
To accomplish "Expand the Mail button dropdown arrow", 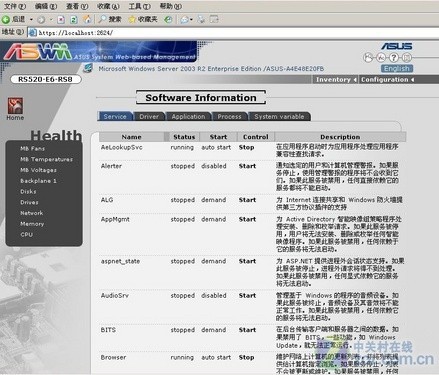I will click(x=191, y=20).
